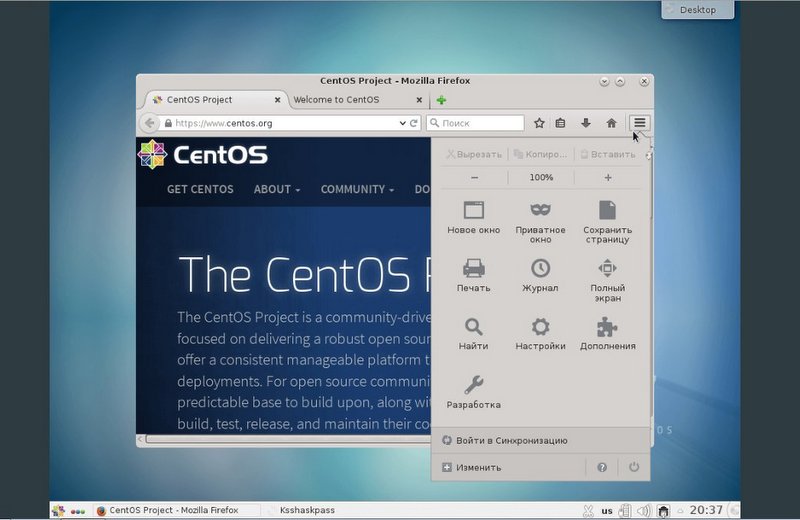Open the volume speaker tray icon

tap(643, 510)
